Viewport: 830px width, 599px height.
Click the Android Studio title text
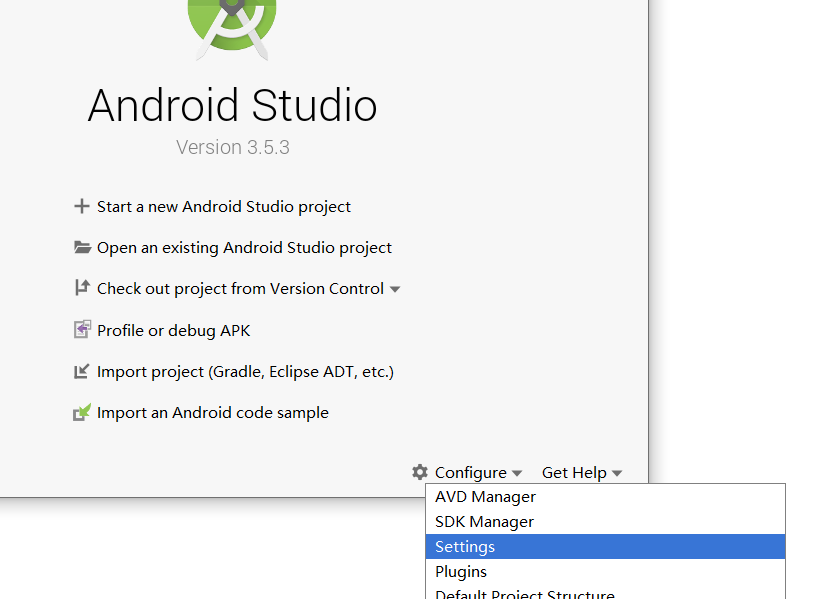(232, 105)
